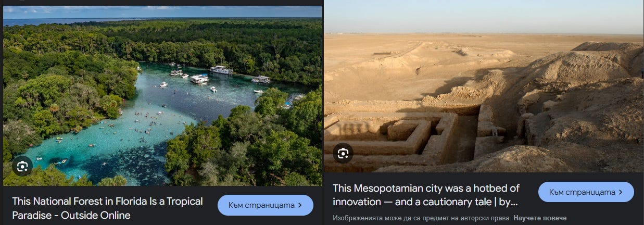Visit page for the Florida National Forest result
This screenshot has height=225, width=644.
266,205
